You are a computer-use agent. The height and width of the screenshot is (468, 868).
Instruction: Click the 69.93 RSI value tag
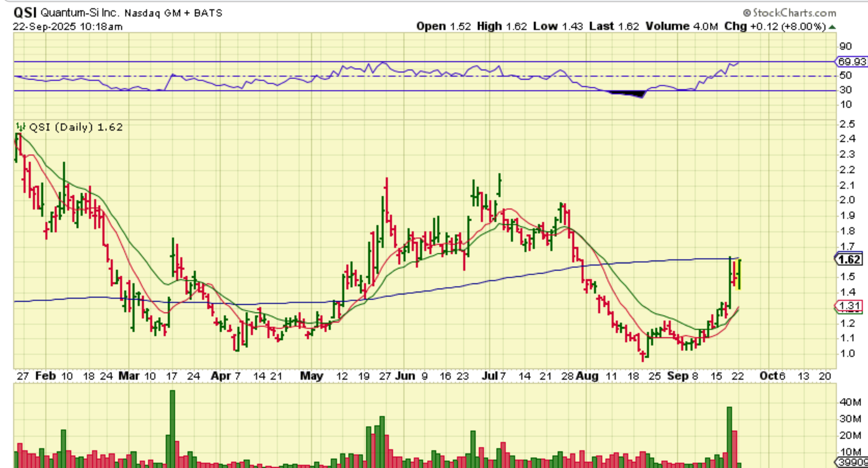tap(851, 62)
